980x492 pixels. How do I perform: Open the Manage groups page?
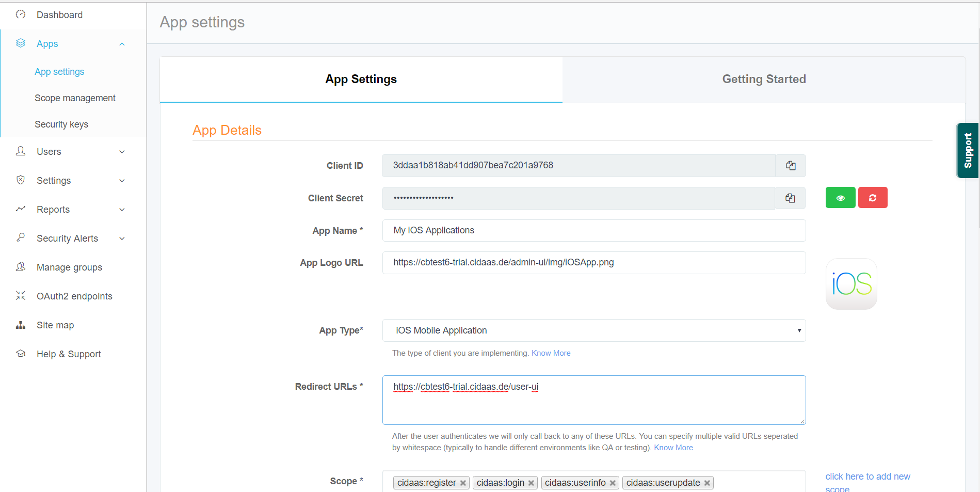click(x=69, y=267)
